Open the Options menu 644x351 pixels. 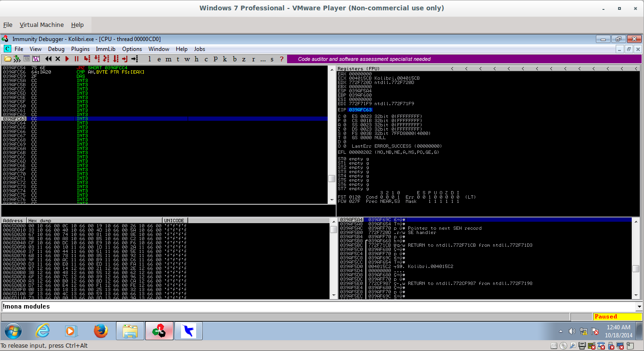coord(132,49)
